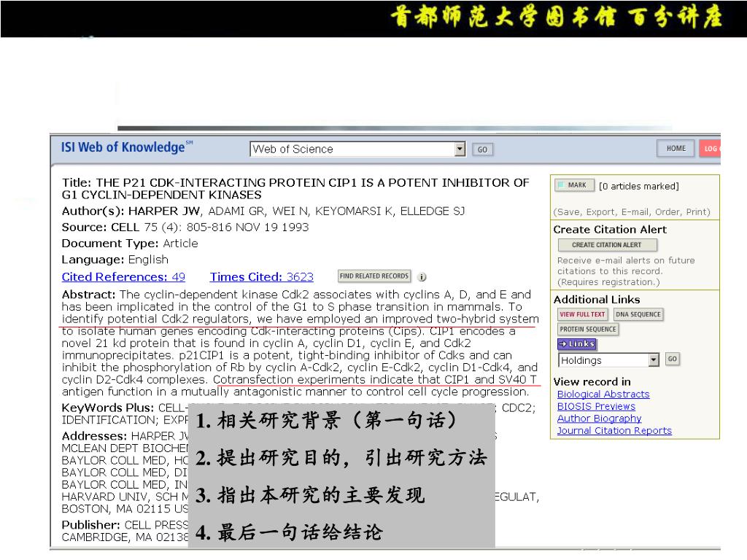Open View Full Text

(582, 314)
